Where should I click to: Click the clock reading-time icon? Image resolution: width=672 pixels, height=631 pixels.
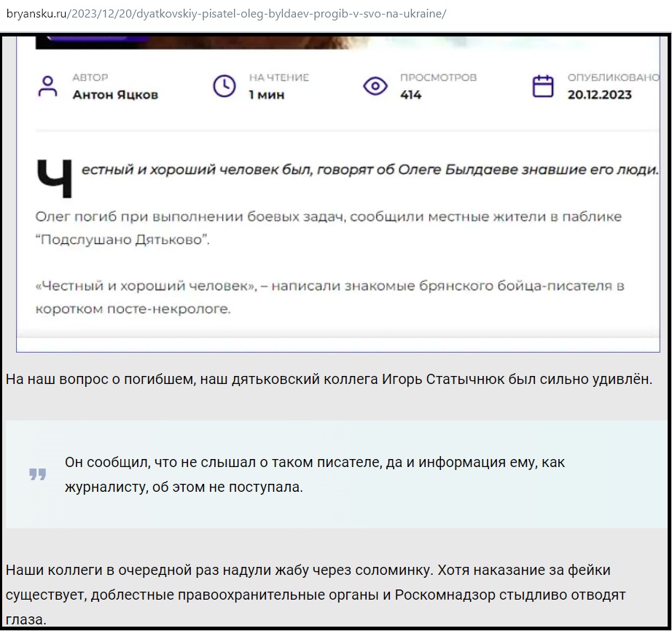tap(224, 86)
